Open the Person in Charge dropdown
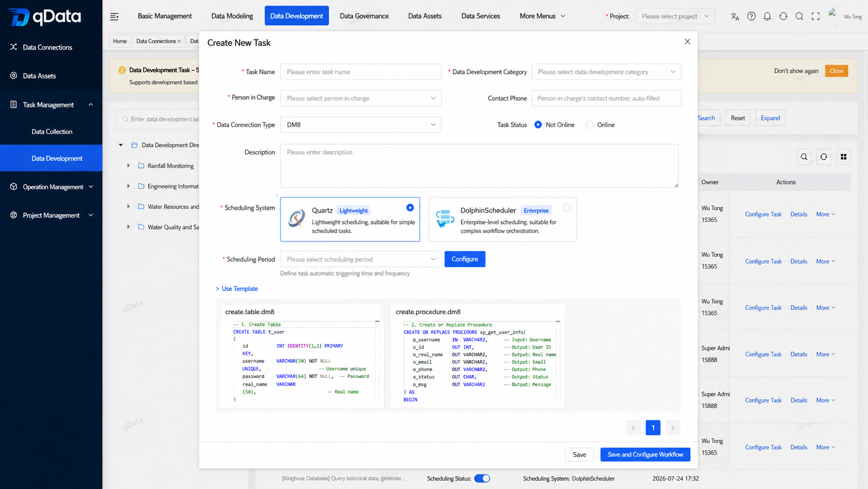 coord(361,98)
